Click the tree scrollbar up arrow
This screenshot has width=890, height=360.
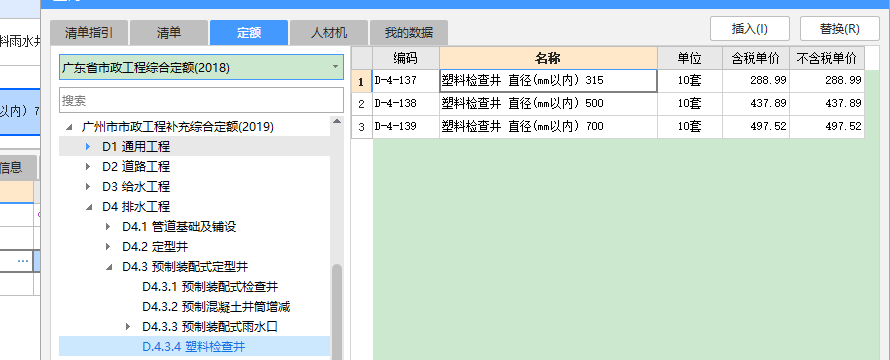tap(337, 122)
